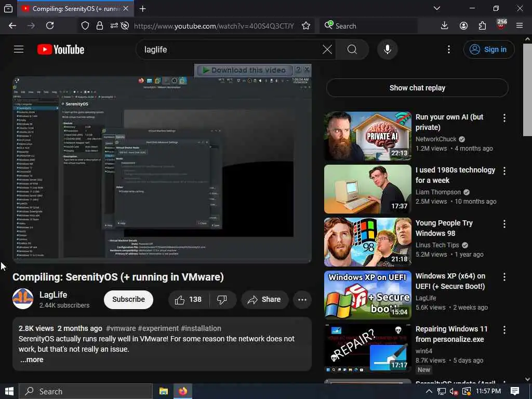Click the #vmware hashtag
Screen dimensions: 532x399
pos(121,328)
